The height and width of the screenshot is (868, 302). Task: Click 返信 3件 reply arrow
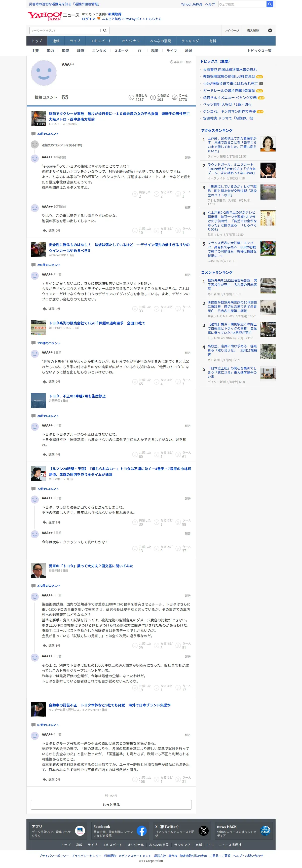45,522
